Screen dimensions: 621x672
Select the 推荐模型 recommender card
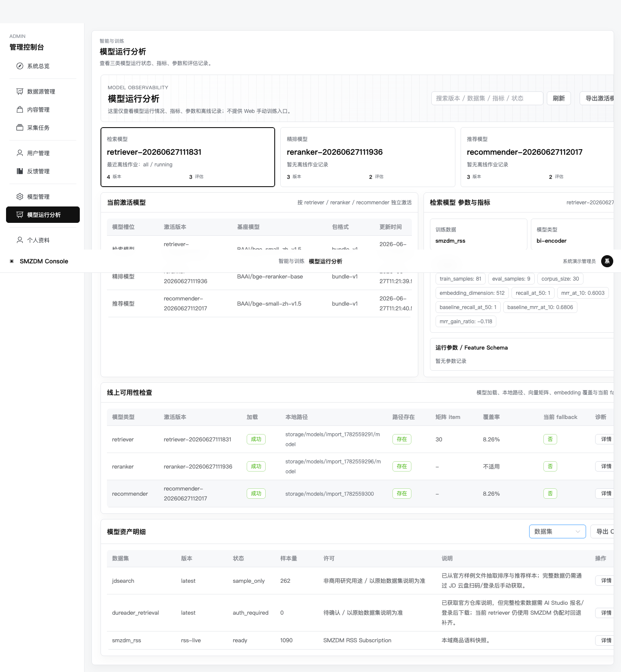[537, 157]
